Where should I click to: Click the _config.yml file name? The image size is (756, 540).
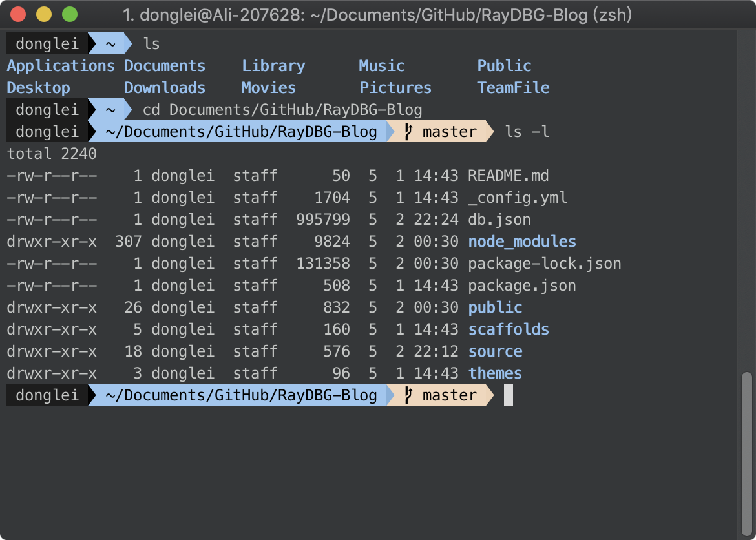click(518, 198)
